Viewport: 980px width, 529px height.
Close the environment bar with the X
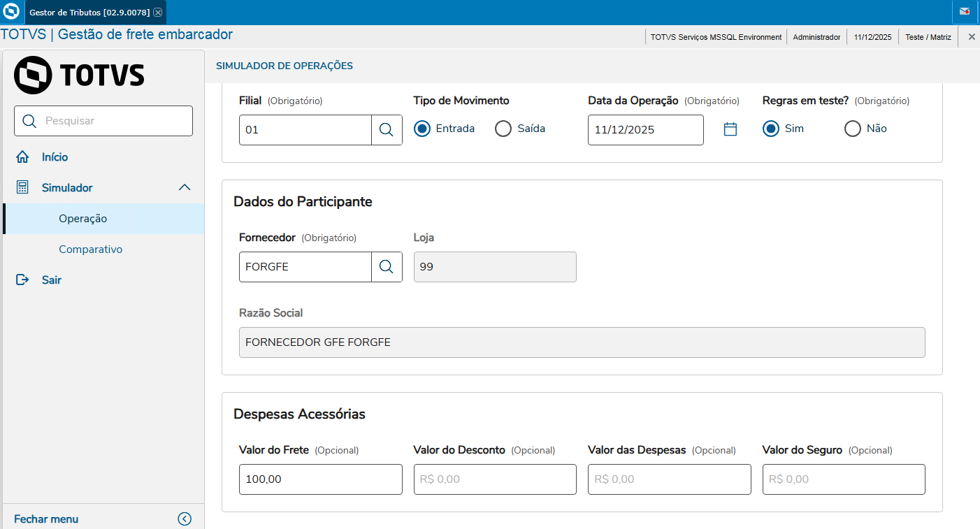point(972,37)
